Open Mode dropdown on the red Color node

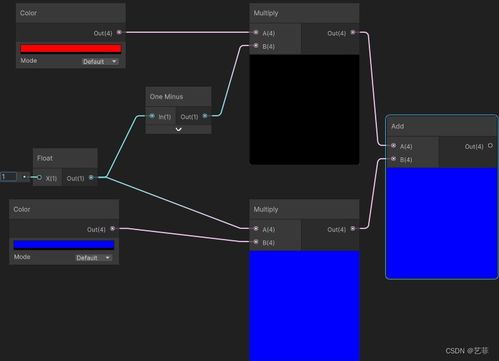click(x=100, y=61)
